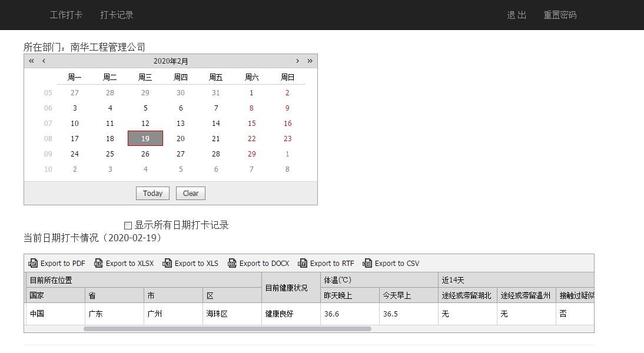Image resolution: width=644 pixels, height=353 pixels.
Task: Click the Export to DOCX icon
Action: [x=232, y=264]
